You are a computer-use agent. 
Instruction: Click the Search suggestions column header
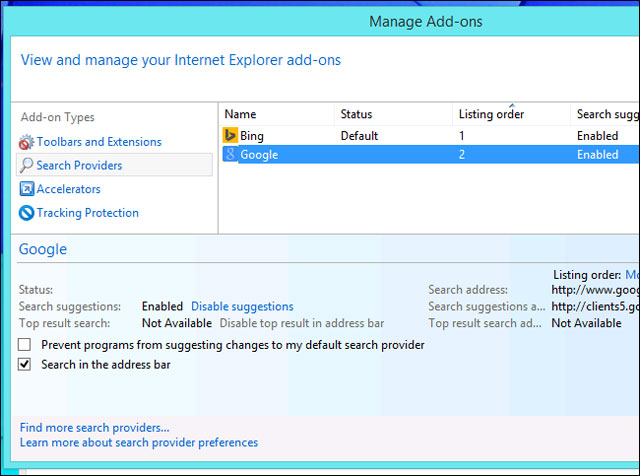pos(606,114)
